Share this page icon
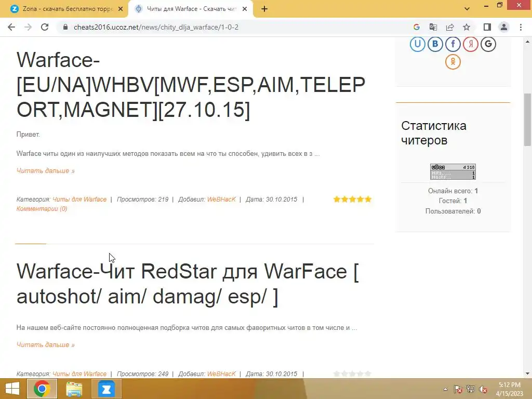The image size is (532, 399). [450, 27]
